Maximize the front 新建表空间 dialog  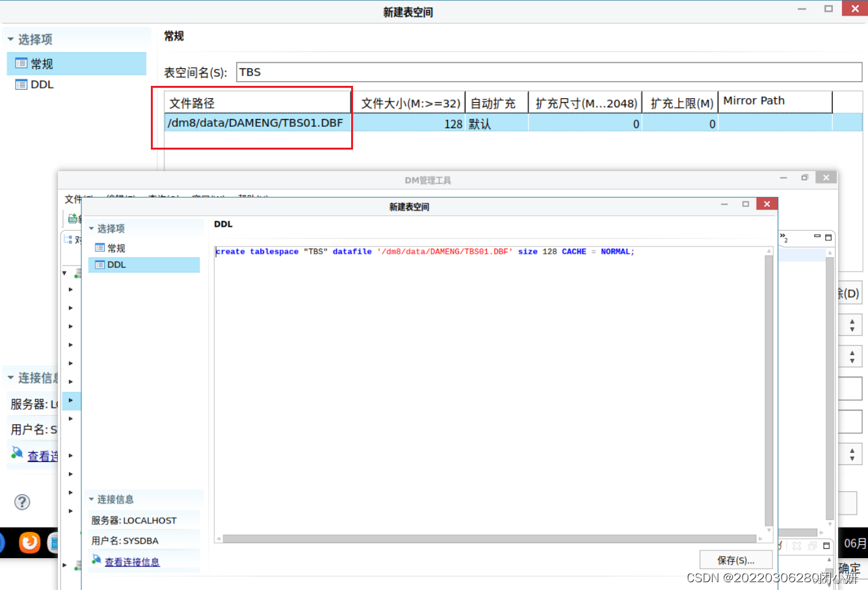pos(746,204)
